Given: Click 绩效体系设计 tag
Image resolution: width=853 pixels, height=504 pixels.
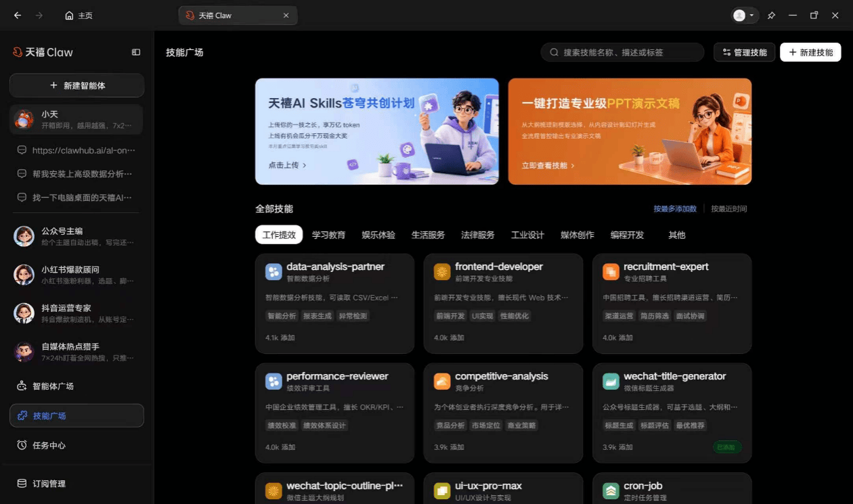Looking at the screenshot, I should click(324, 426).
